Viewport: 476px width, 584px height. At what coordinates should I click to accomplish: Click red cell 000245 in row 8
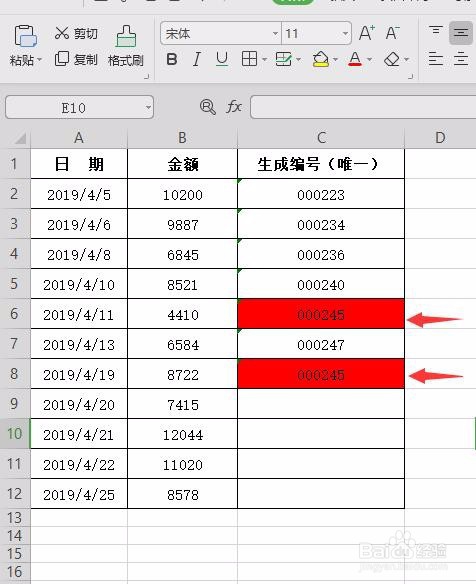pyautogui.click(x=321, y=374)
